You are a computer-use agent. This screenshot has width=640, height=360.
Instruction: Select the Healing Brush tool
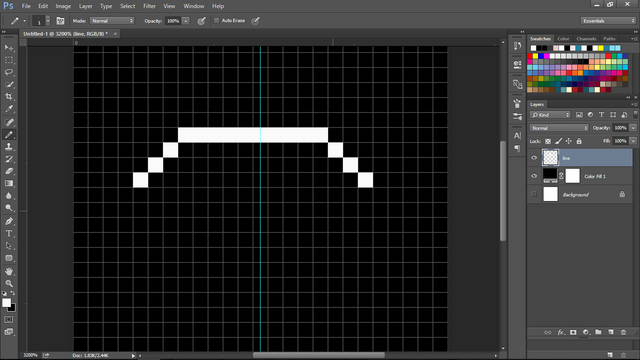[9, 122]
